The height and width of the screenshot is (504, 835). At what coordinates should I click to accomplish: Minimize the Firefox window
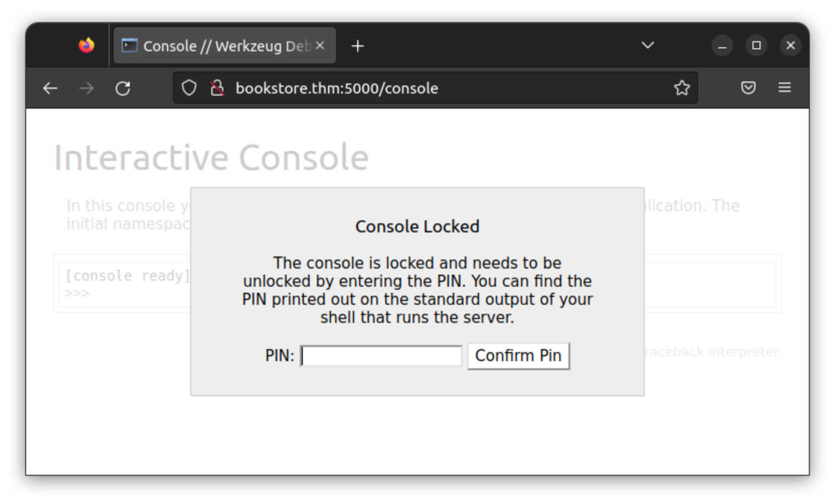pos(722,46)
